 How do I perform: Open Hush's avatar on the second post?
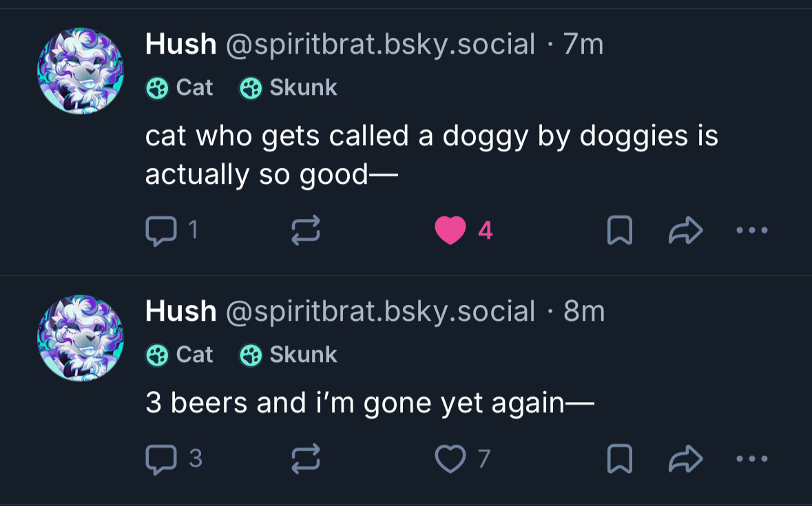coord(80,338)
